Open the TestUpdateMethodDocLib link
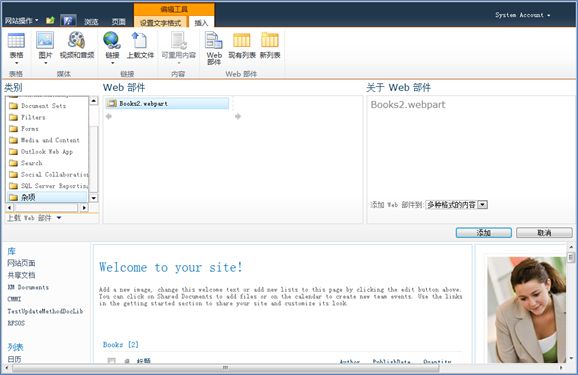The height and width of the screenshot is (375, 578). click(45, 311)
